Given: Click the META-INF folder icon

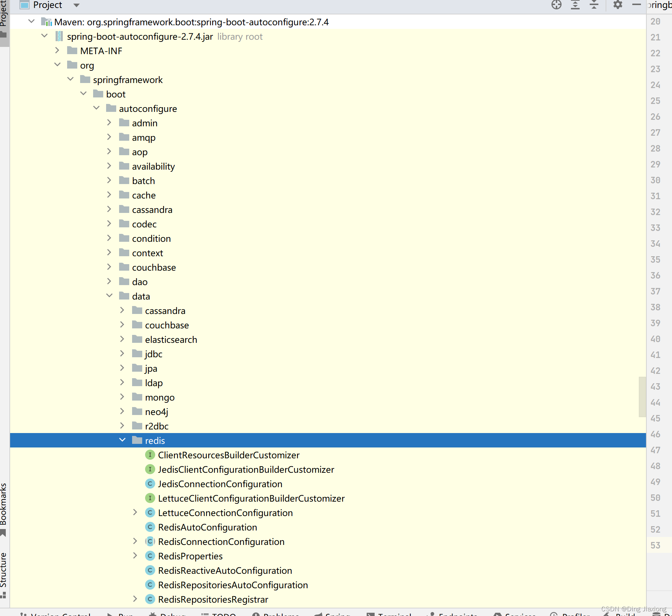Looking at the screenshot, I should (x=72, y=51).
